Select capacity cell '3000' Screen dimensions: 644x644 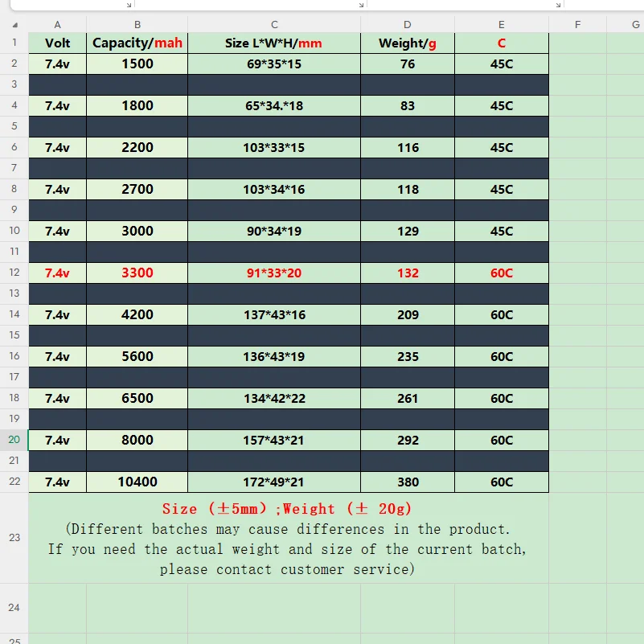pyautogui.click(x=137, y=232)
